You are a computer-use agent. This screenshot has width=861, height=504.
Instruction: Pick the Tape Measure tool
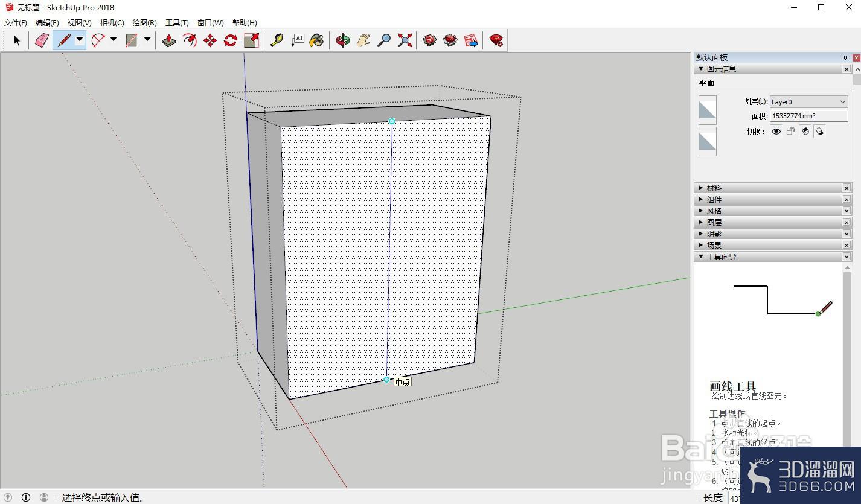pos(277,40)
